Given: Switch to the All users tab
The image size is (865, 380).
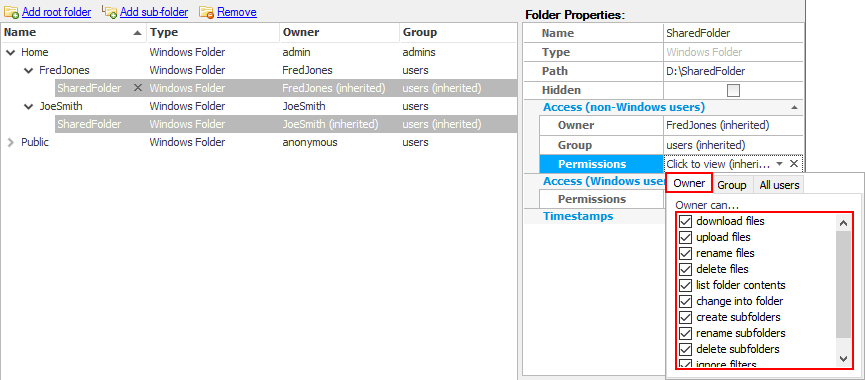Looking at the screenshot, I should 779,185.
